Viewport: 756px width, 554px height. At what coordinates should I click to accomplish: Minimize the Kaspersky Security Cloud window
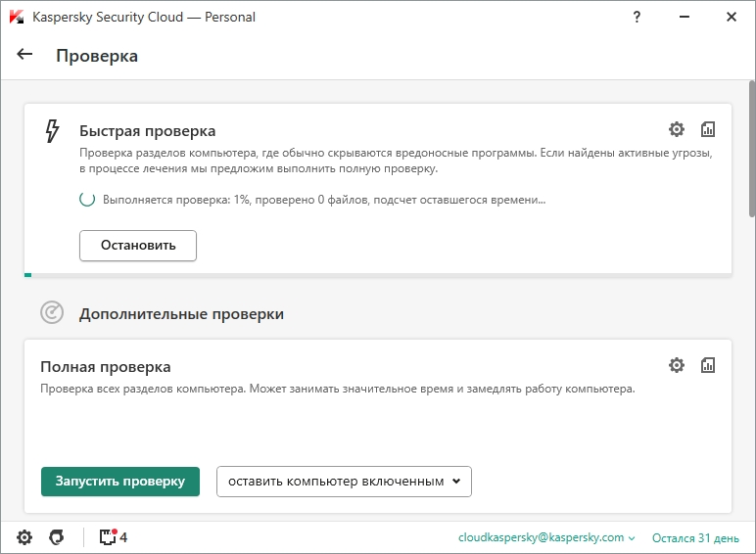685,17
